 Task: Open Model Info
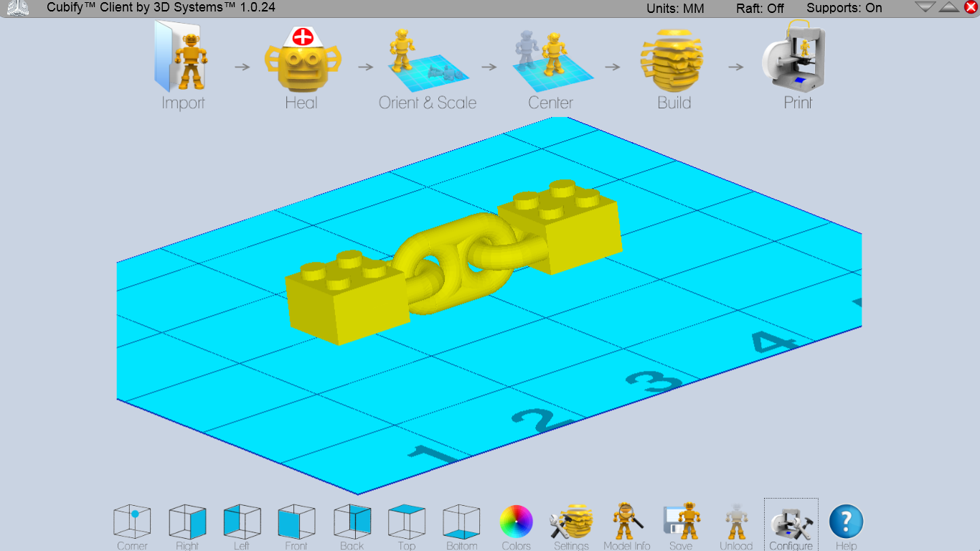click(626, 522)
